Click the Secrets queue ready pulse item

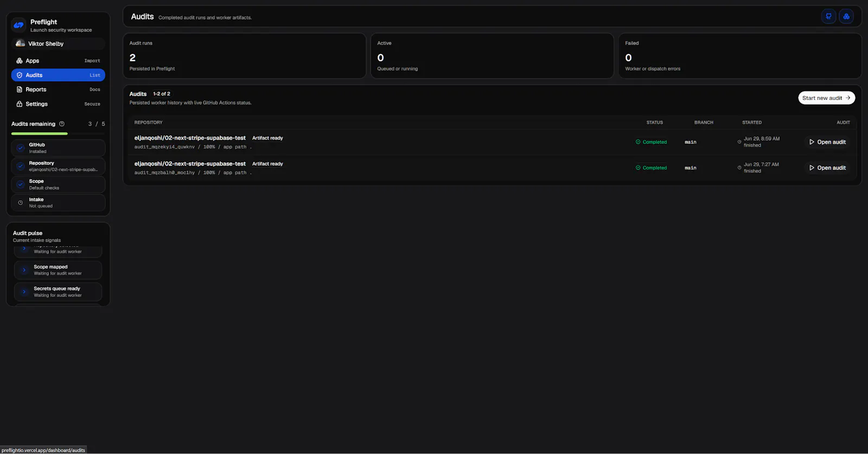point(58,292)
